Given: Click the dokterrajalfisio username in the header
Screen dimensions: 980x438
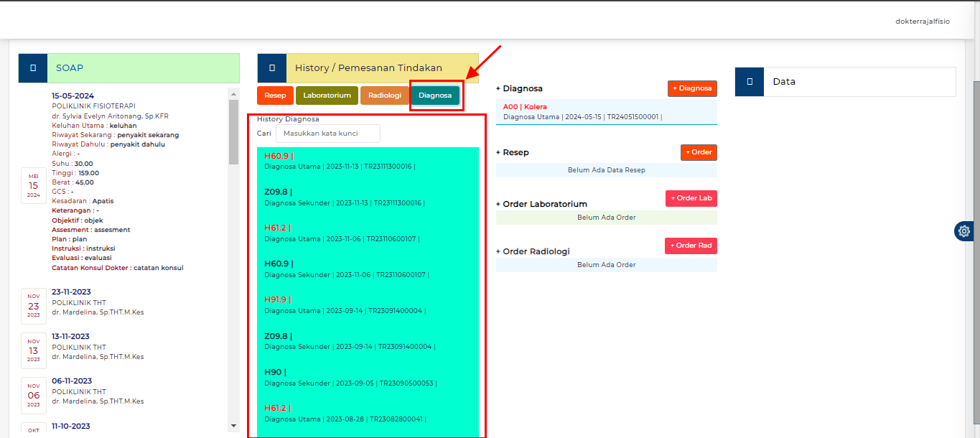Looking at the screenshot, I should pyautogui.click(x=922, y=21).
